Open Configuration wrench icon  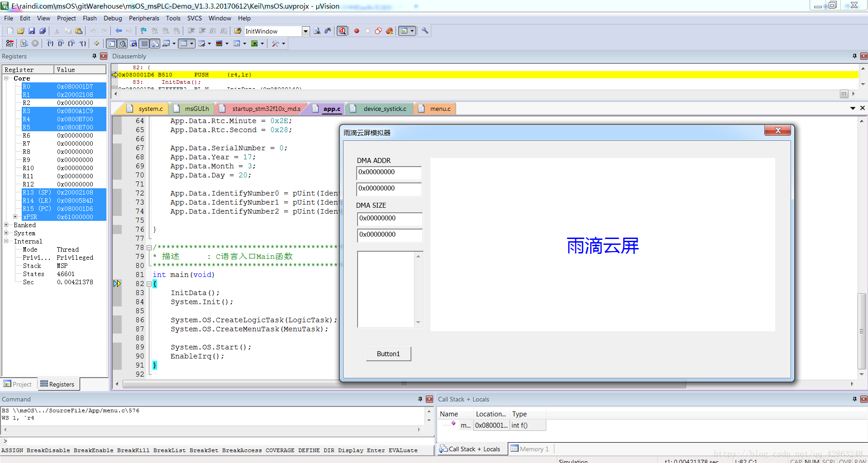(x=425, y=31)
